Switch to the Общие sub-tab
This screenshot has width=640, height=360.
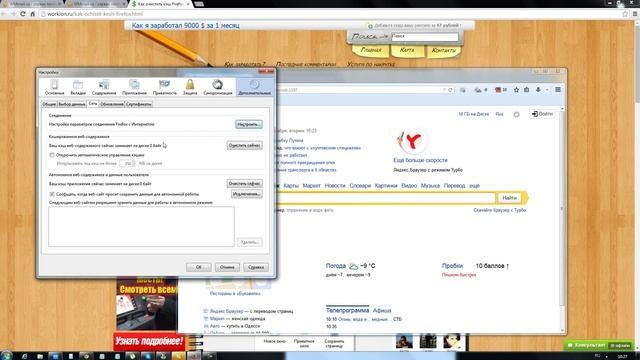tap(49, 104)
